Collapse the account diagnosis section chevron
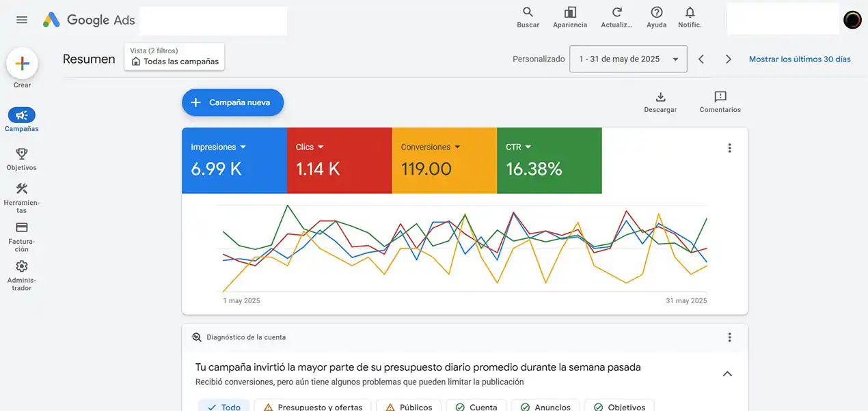Viewport: 868px width, 411px height. point(727,374)
